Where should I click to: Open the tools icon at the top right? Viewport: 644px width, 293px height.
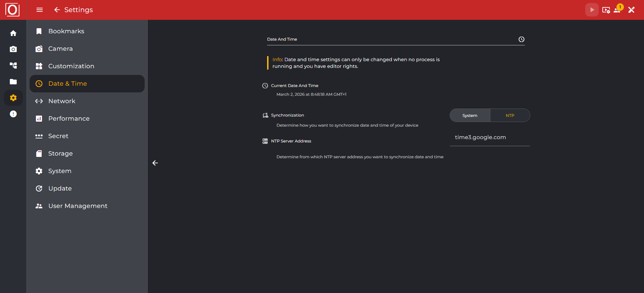coord(632,10)
